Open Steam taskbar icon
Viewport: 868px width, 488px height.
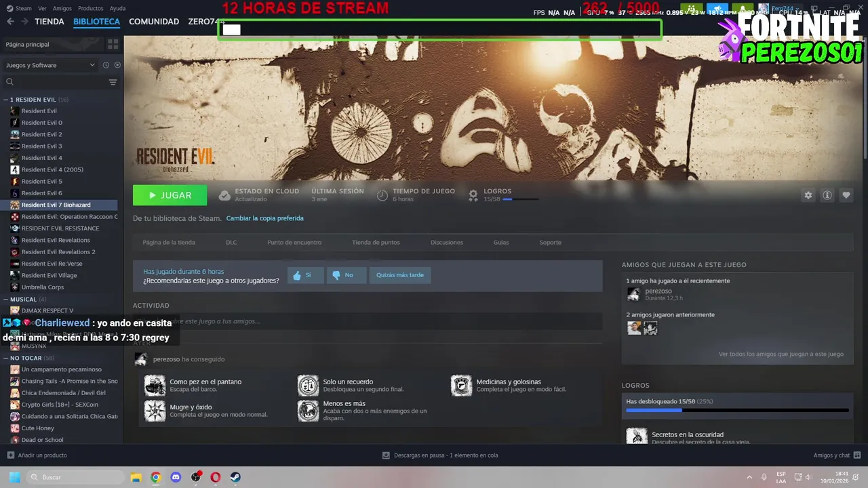[235, 477]
